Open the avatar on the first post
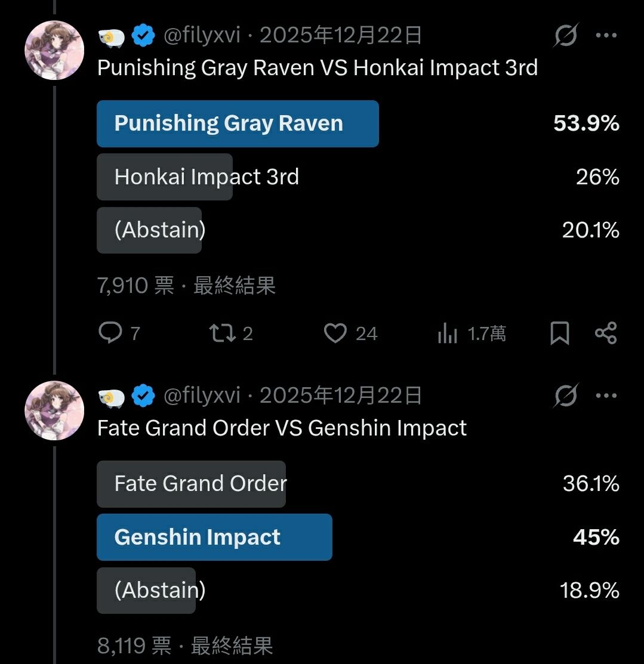 coord(54,51)
